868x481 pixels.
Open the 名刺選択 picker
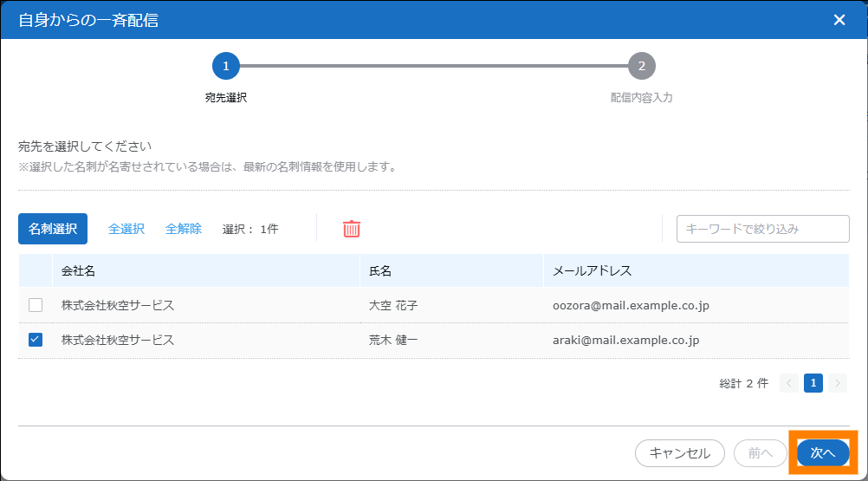tap(53, 229)
